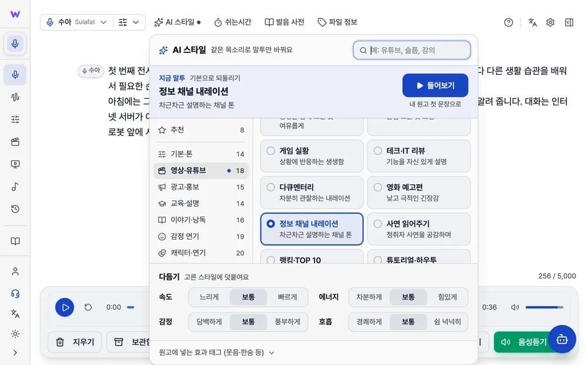The width and height of the screenshot is (588, 365).
Task: Open the AI 스타일 menu
Action: point(178,22)
